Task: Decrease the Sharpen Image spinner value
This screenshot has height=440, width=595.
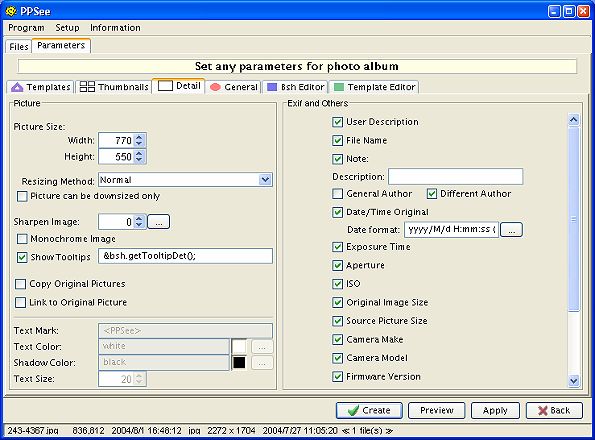Action: point(139,225)
